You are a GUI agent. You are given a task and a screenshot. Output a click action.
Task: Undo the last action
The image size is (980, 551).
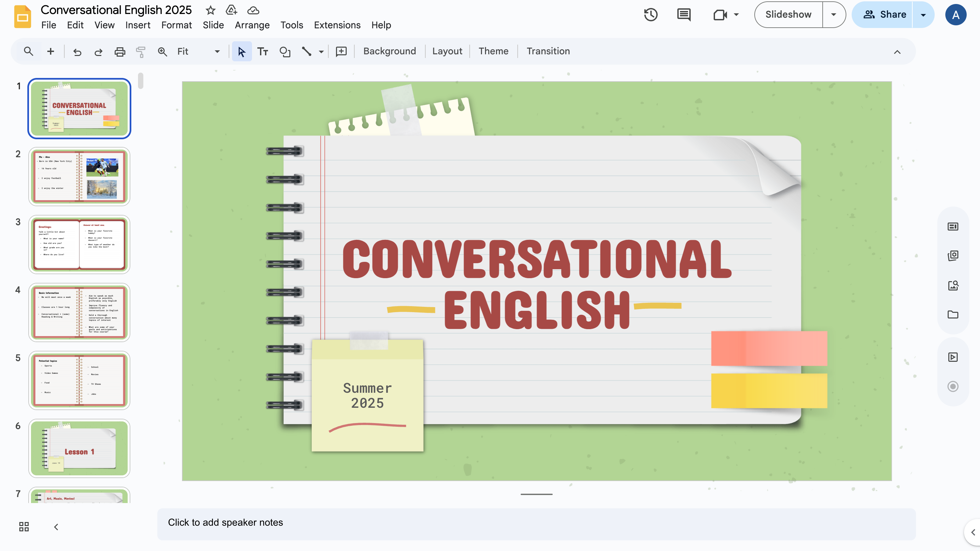click(x=77, y=51)
